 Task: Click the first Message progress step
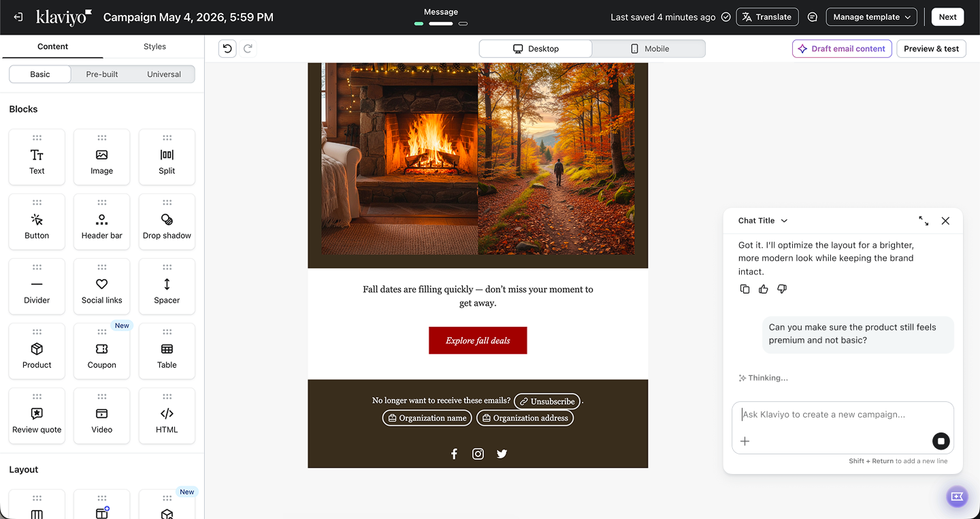tap(419, 24)
